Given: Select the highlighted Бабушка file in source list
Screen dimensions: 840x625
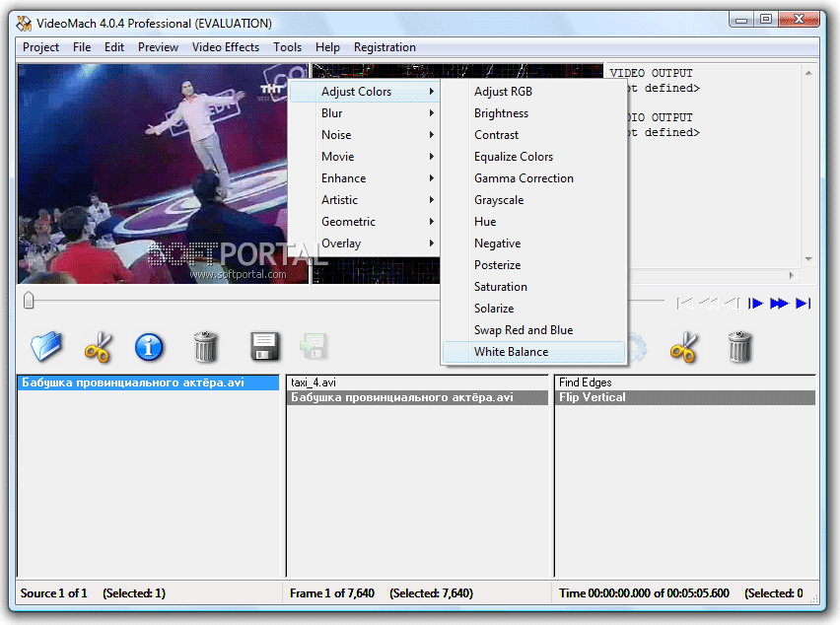Looking at the screenshot, I should pyautogui.click(x=149, y=382).
